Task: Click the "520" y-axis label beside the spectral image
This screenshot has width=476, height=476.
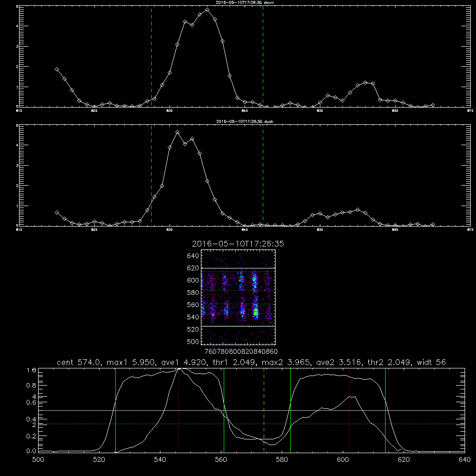Action: click(x=193, y=329)
